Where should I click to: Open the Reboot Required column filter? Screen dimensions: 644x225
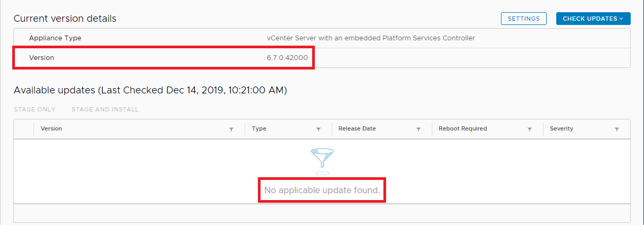[530, 129]
